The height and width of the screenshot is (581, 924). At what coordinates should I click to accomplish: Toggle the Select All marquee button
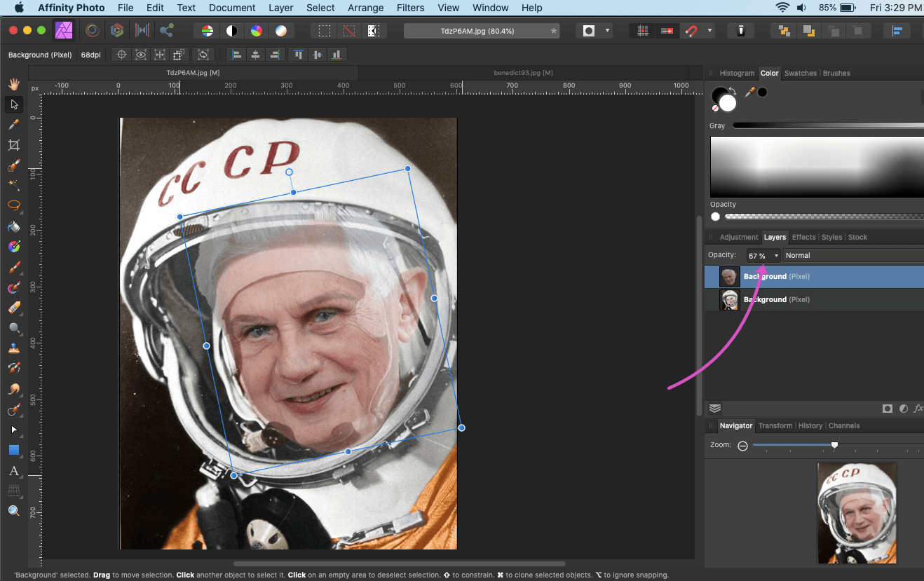(x=325, y=31)
